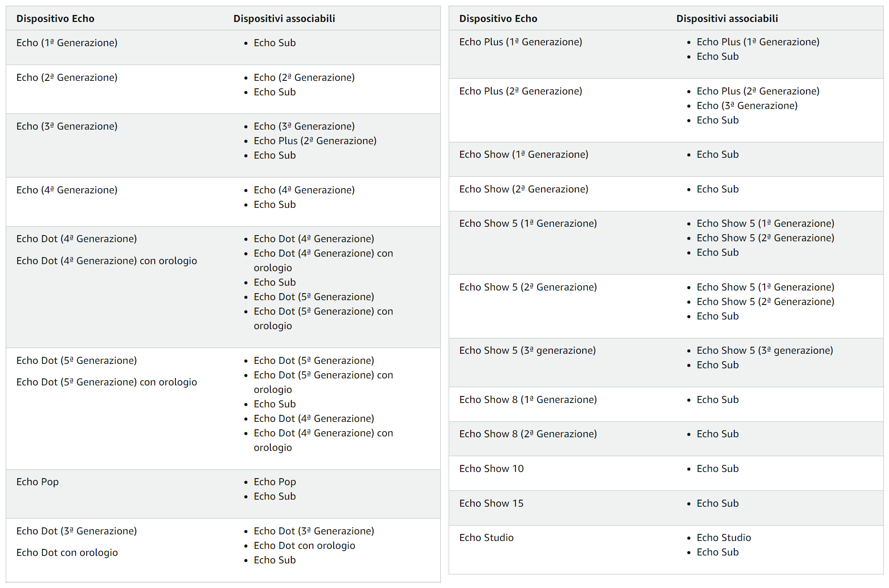Click "Echo Sub" in the Echo Show 10 row
The height and width of the screenshot is (588, 889).
point(717,468)
